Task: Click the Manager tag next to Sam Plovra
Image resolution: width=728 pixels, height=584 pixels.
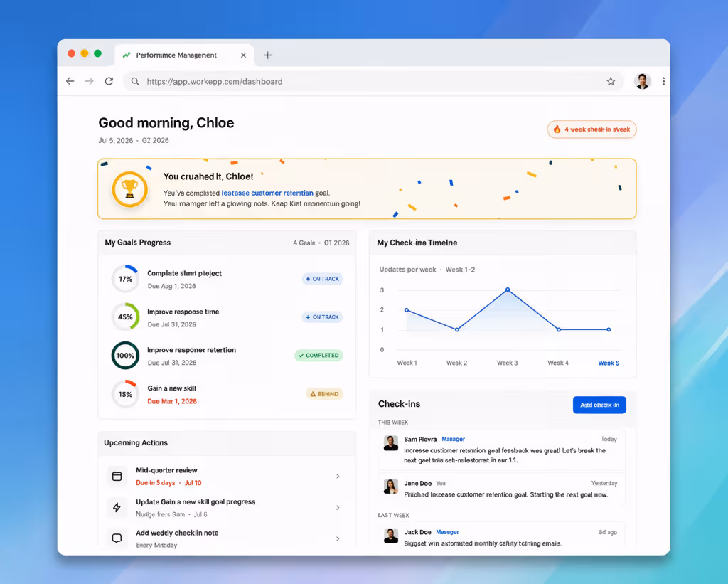Action: [453, 439]
